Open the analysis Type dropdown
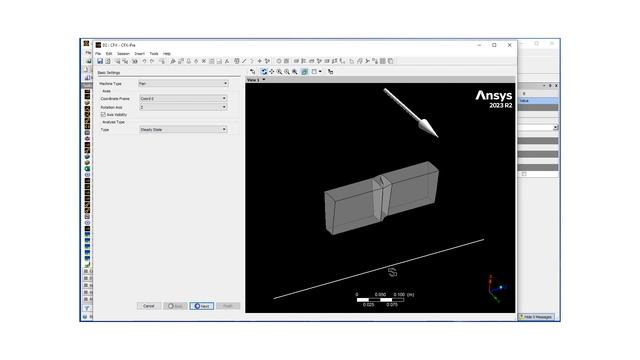640x360 pixels. 183,130
